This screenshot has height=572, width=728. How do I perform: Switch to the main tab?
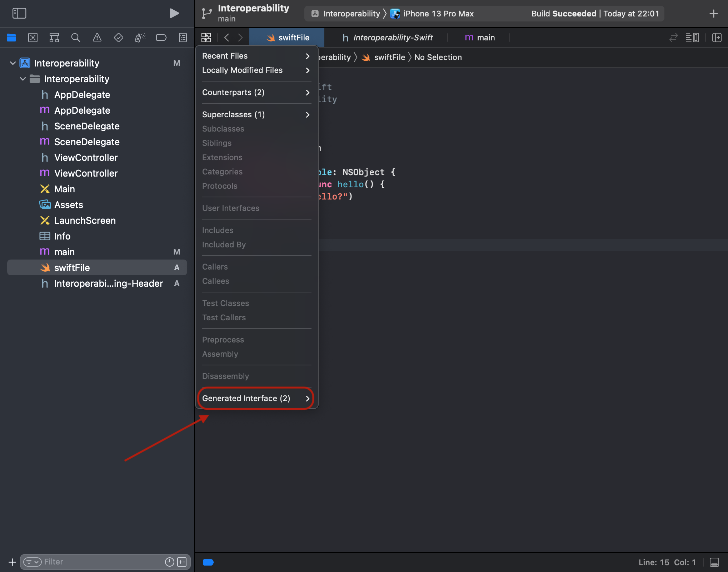click(x=479, y=38)
